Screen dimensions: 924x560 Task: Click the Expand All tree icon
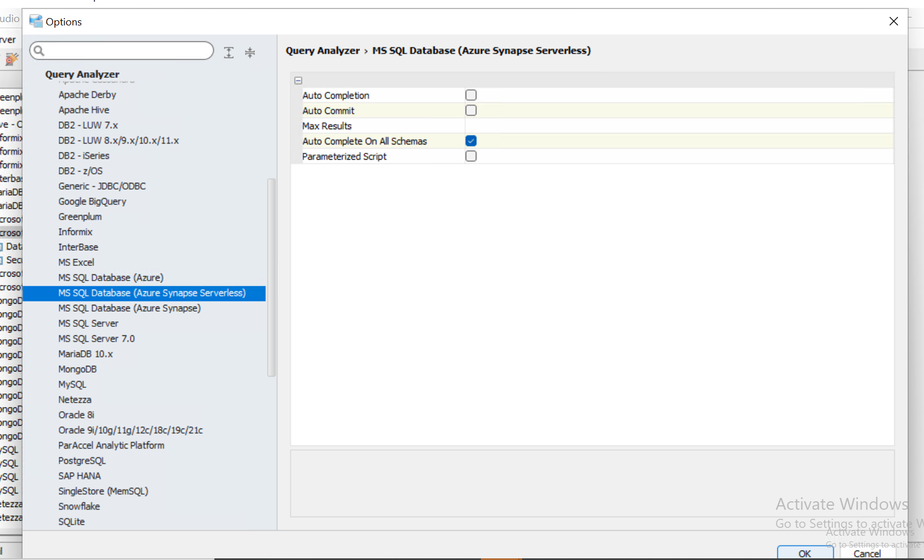(x=229, y=53)
